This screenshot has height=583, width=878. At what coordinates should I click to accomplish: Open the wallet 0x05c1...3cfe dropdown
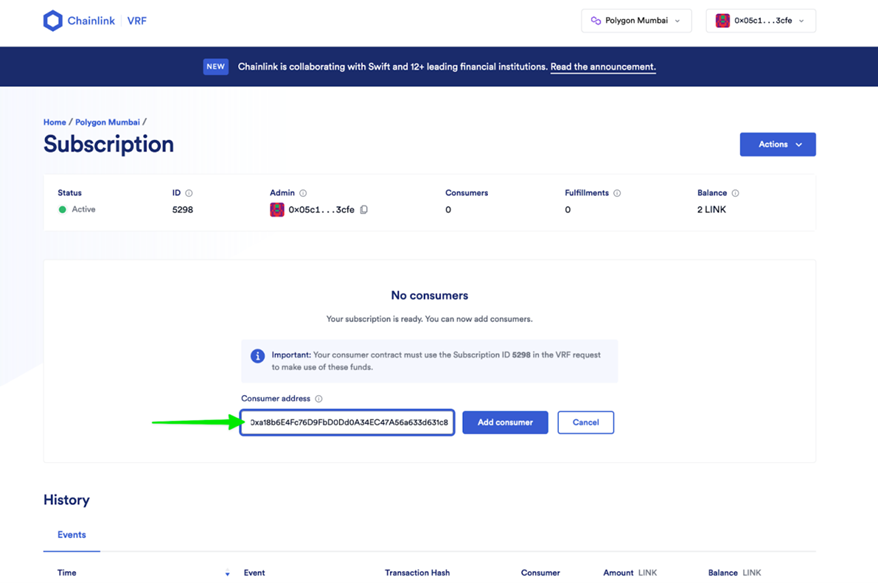click(760, 21)
